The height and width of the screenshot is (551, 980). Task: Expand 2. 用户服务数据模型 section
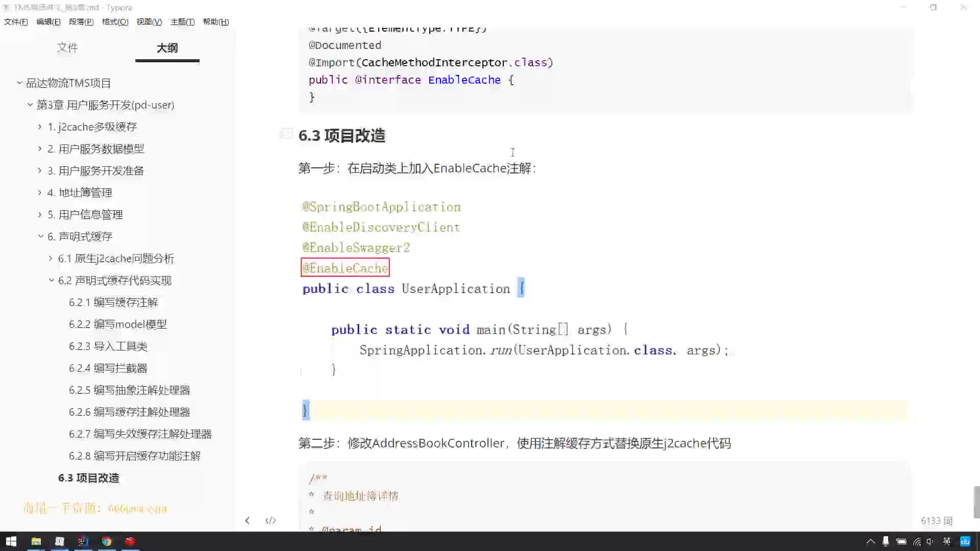tap(40, 148)
